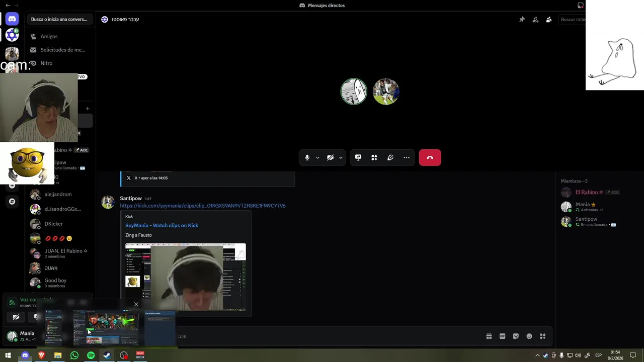644x362 pixels.
Task: Show hidden system tray icons
Action: [537, 355]
